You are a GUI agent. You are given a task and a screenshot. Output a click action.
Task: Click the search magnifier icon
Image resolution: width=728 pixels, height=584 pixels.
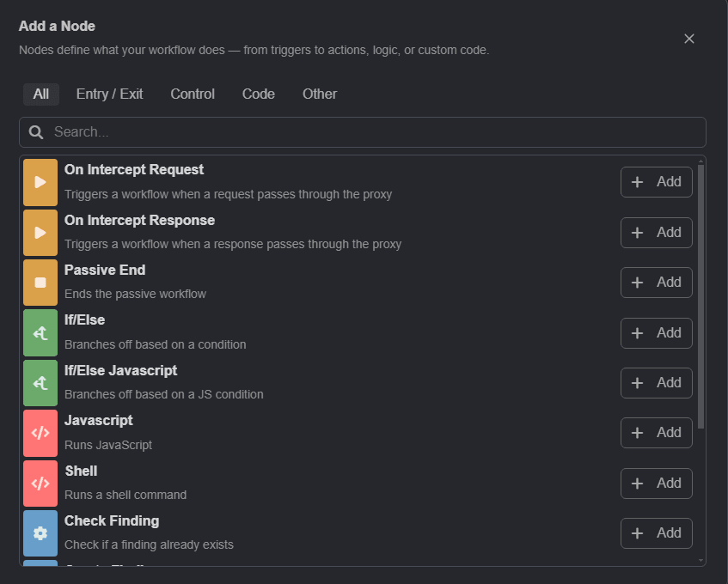[35, 132]
